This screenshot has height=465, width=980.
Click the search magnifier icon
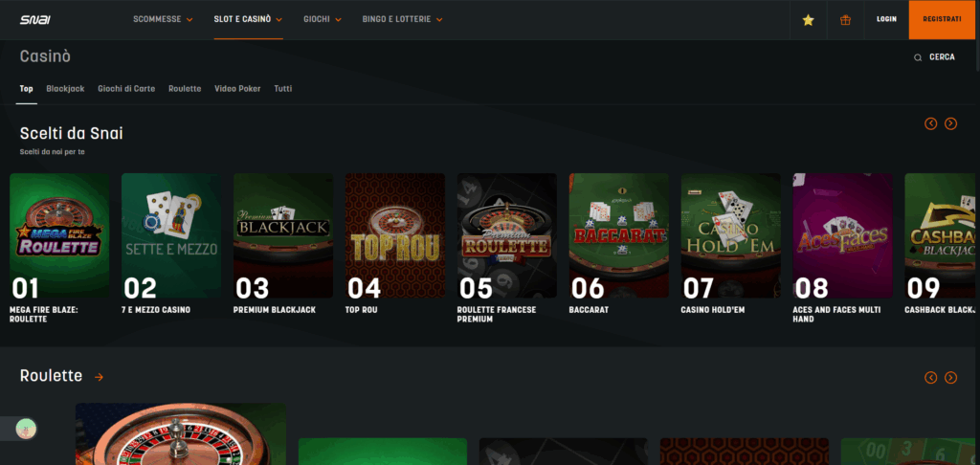[918, 57]
